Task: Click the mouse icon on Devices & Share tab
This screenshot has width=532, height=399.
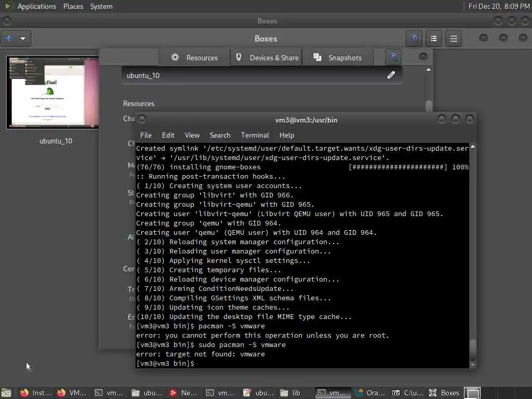Action: (x=238, y=57)
